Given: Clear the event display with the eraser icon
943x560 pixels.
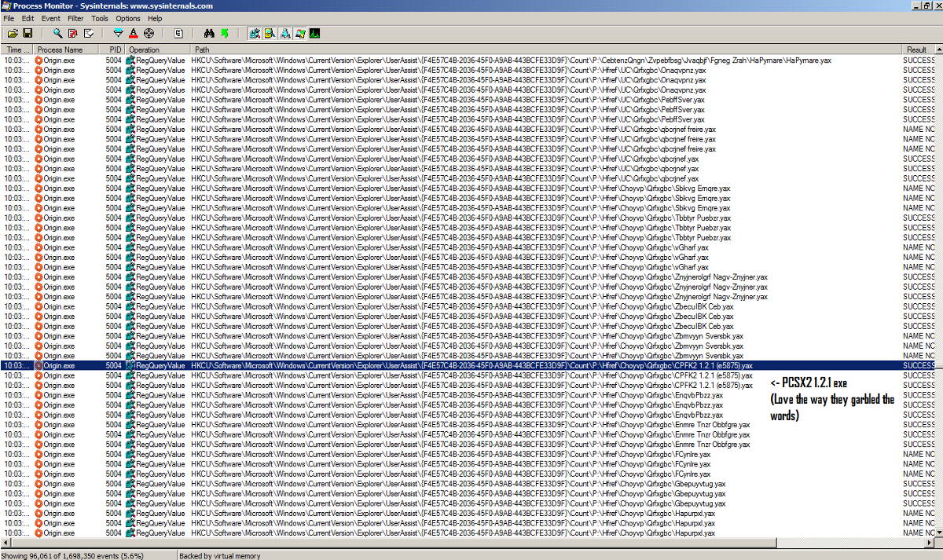Looking at the screenshot, I should (89, 33).
